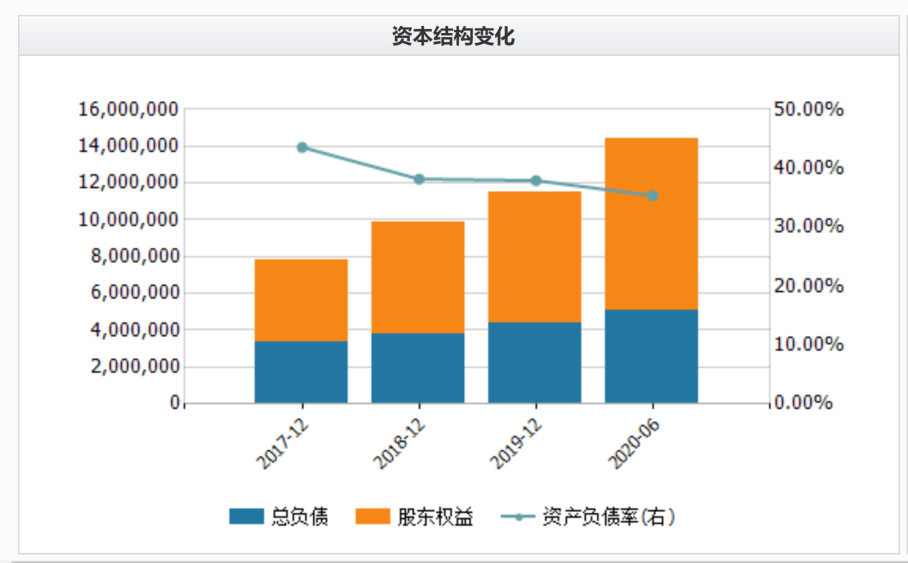Toggle the 资产负债率(右) legend label
The image size is (908, 563).
[x=609, y=516]
